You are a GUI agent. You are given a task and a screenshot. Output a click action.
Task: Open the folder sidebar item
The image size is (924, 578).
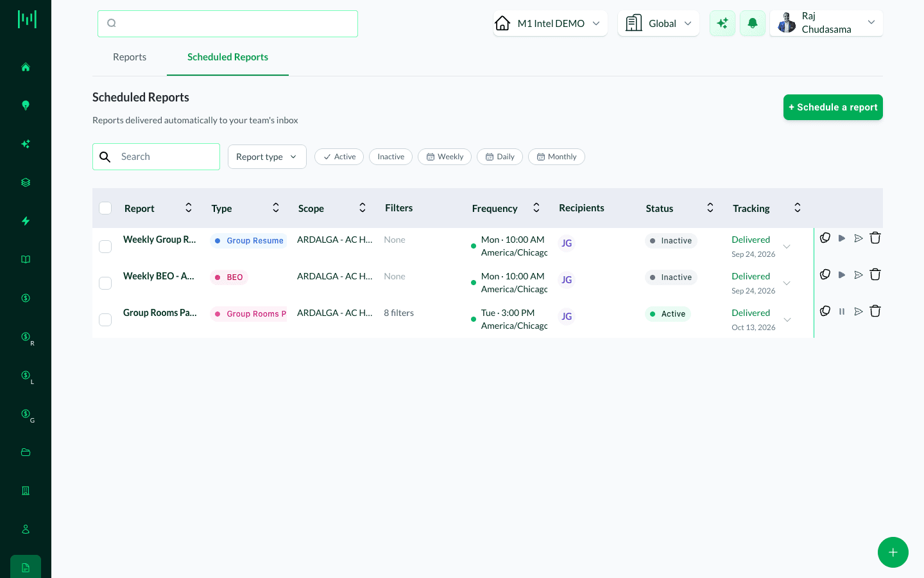(x=26, y=452)
